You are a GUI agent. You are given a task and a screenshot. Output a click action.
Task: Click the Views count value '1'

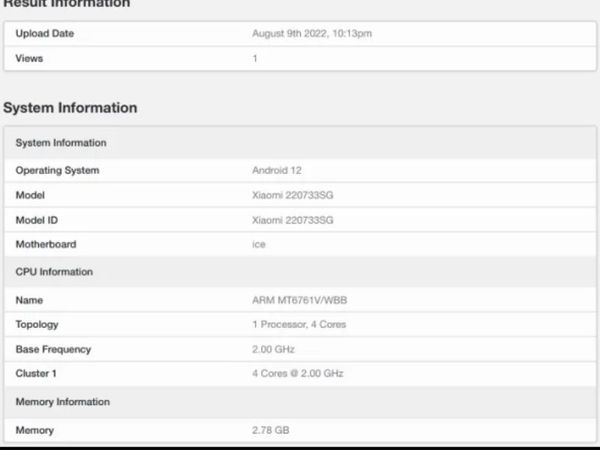pyautogui.click(x=255, y=58)
